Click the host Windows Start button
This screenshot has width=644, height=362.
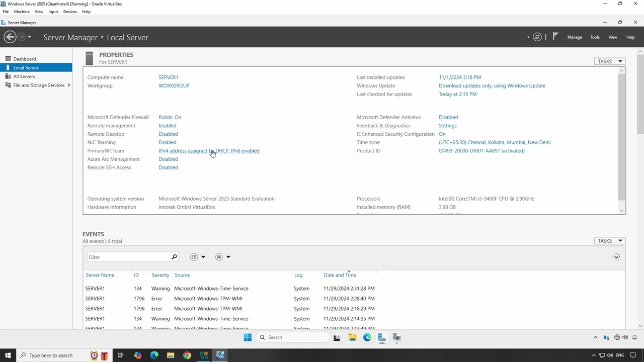(8, 355)
